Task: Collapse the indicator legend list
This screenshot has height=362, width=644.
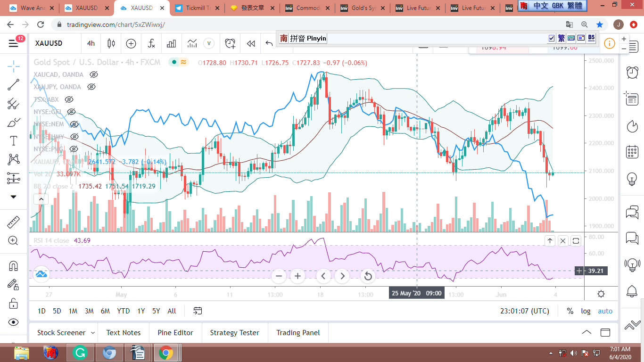Action: pos(41,199)
